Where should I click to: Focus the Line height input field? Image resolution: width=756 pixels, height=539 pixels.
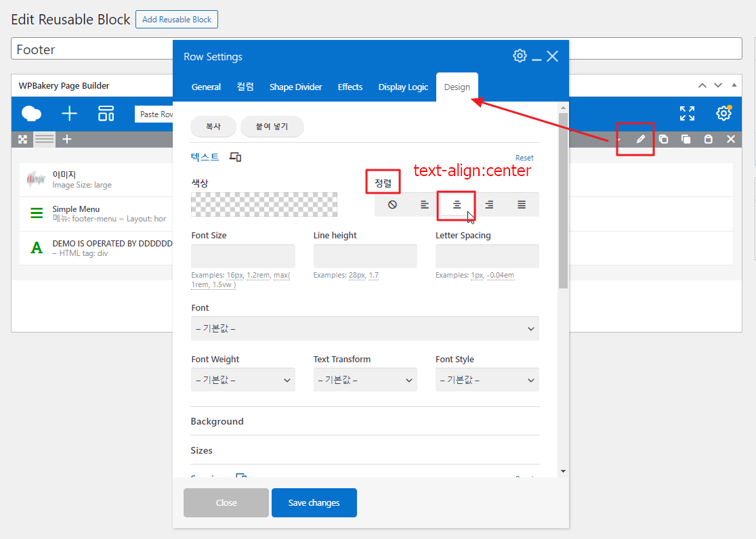click(x=365, y=256)
